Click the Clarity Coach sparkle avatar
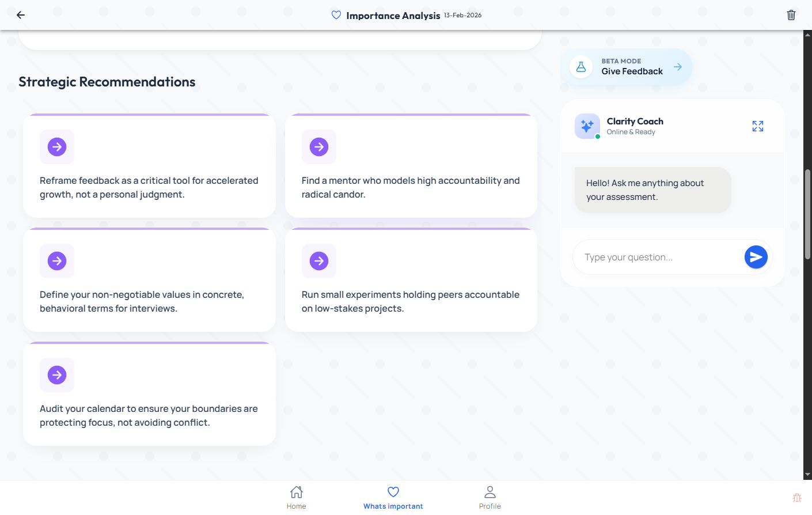The image size is (812, 515). click(x=587, y=126)
